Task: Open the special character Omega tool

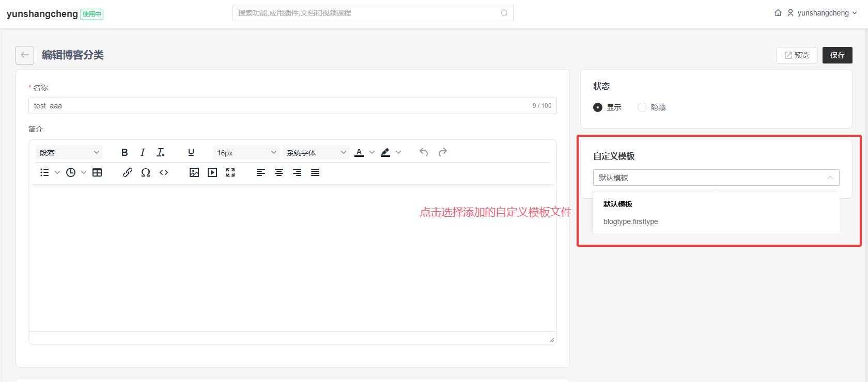Action: (146, 172)
